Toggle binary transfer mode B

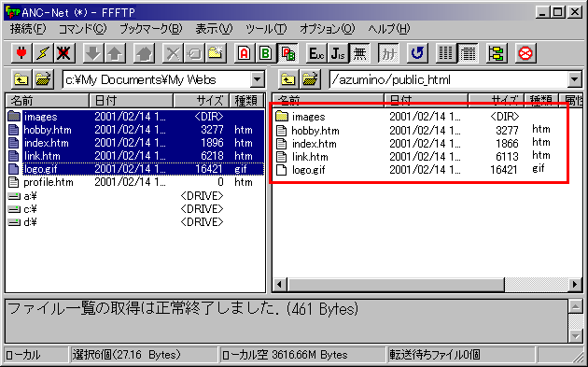click(265, 53)
